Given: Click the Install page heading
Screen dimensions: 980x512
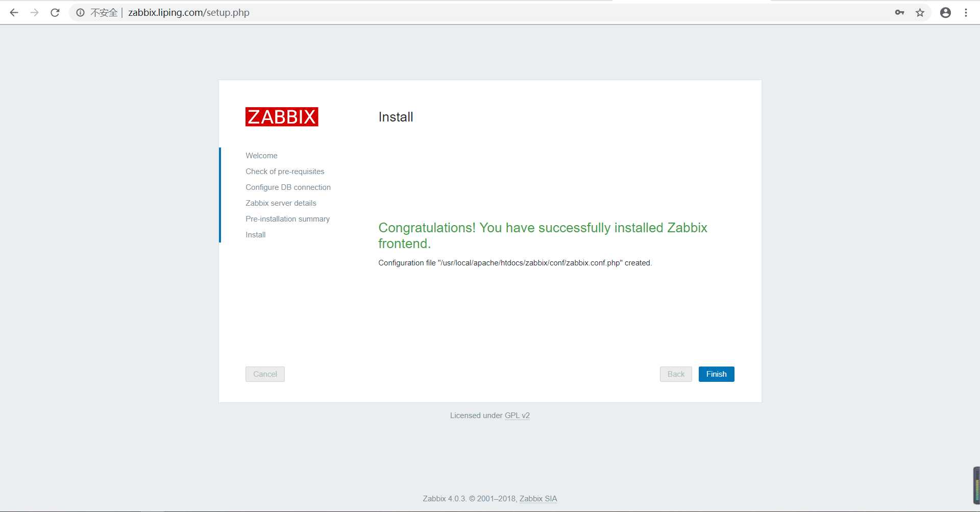Looking at the screenshot, I should pos(396,117).
